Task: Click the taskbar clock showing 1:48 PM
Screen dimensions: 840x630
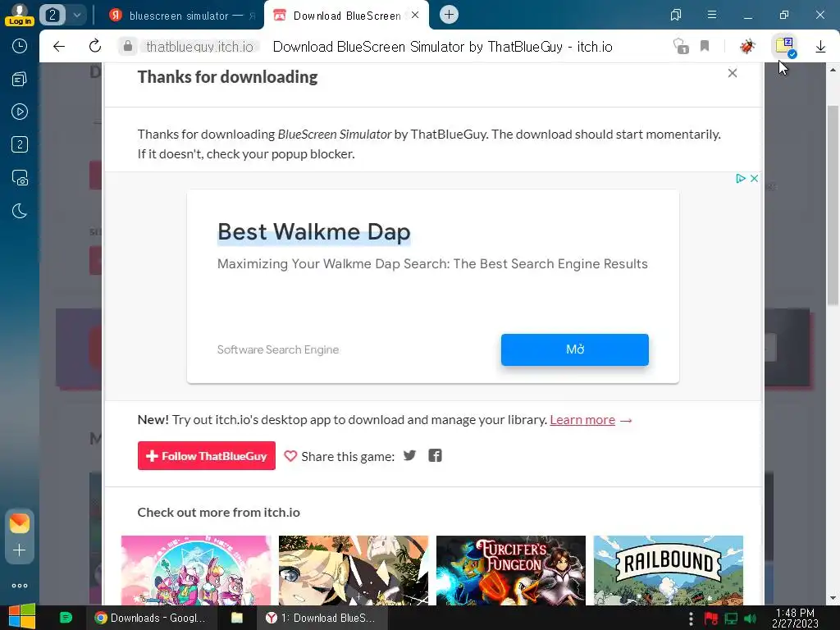Action: 795,618
